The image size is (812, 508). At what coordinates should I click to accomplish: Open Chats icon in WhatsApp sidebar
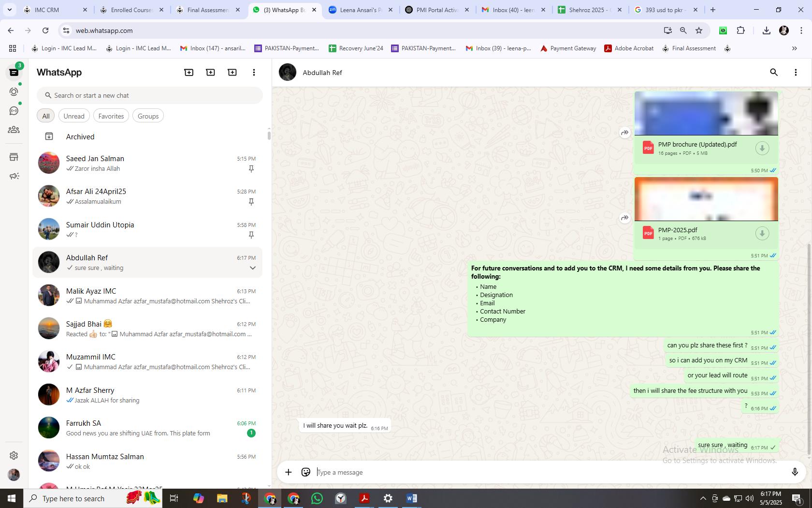[14, 72]
